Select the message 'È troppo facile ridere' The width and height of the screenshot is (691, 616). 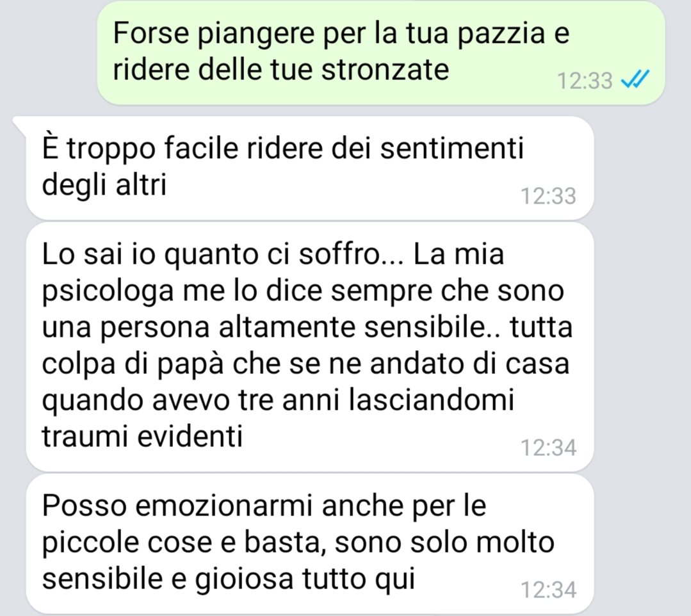310,168
